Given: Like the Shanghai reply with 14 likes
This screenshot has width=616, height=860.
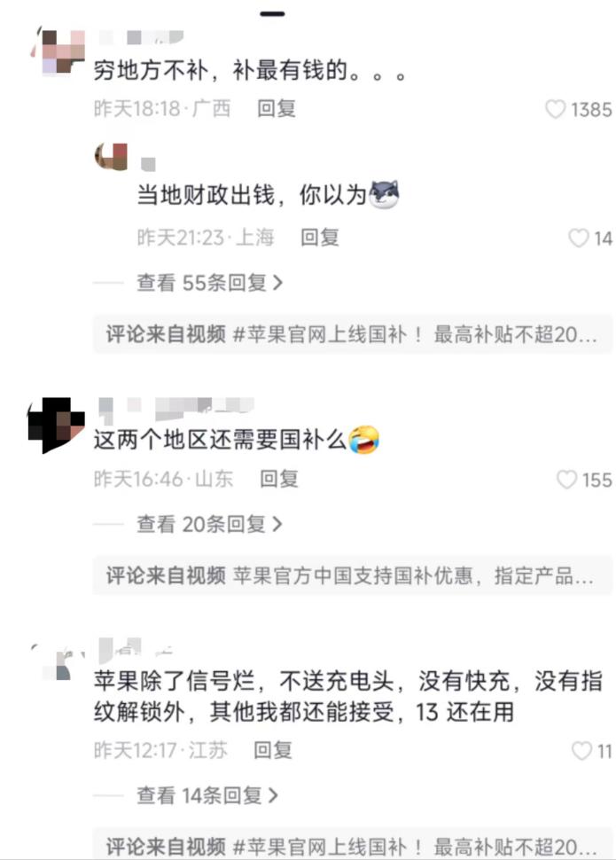Looking at the screenshot, I should tap(578, 238).
